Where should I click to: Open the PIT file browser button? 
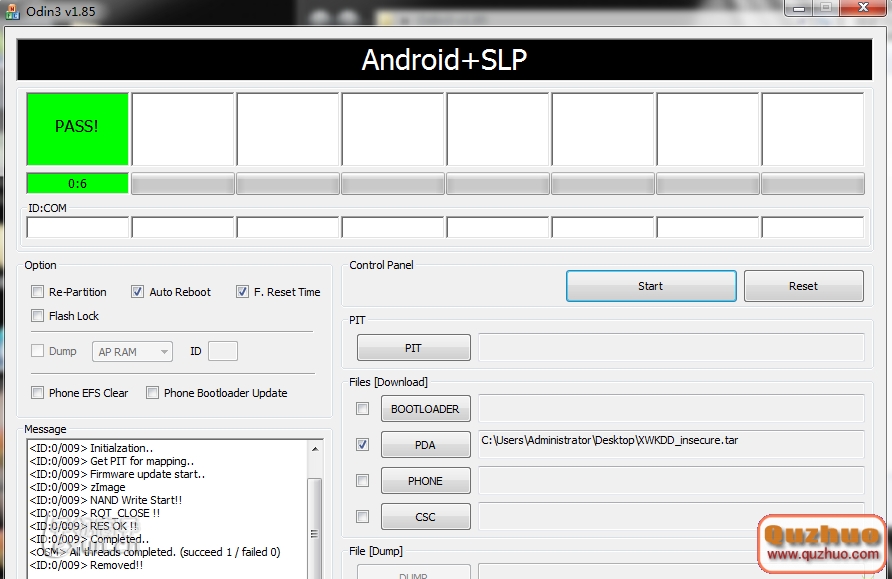point(414,348)
